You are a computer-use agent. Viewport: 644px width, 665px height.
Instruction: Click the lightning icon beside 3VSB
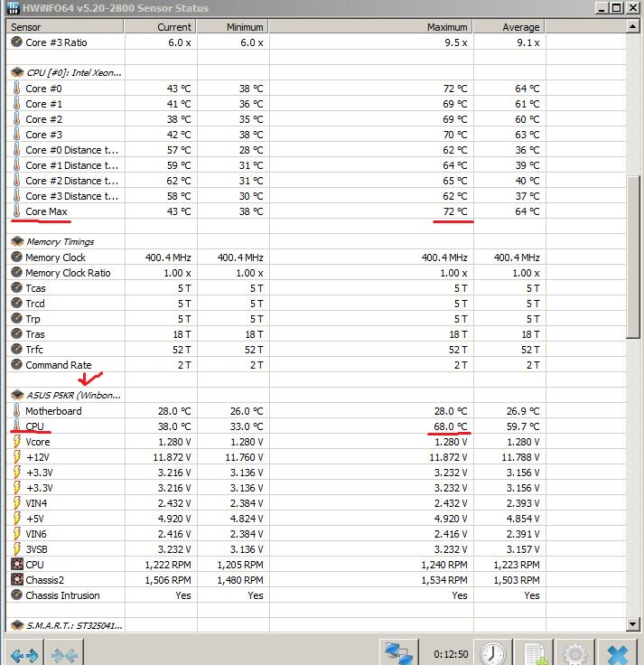[x=16, y=548]
